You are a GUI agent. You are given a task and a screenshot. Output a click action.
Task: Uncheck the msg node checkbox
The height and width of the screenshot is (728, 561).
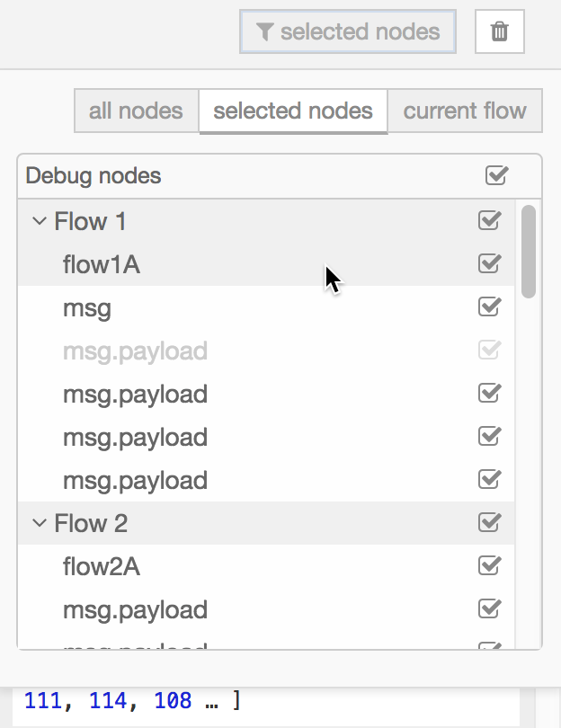tap(489, 306)
